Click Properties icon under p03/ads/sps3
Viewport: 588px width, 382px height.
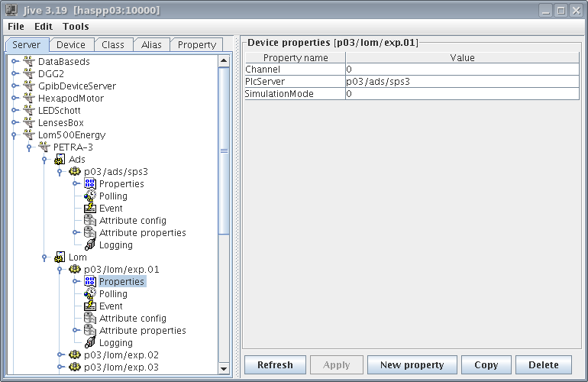pos(90,183)
